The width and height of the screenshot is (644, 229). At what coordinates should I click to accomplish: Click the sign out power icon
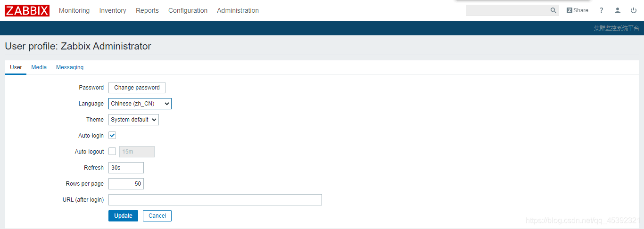coord(634,10)
